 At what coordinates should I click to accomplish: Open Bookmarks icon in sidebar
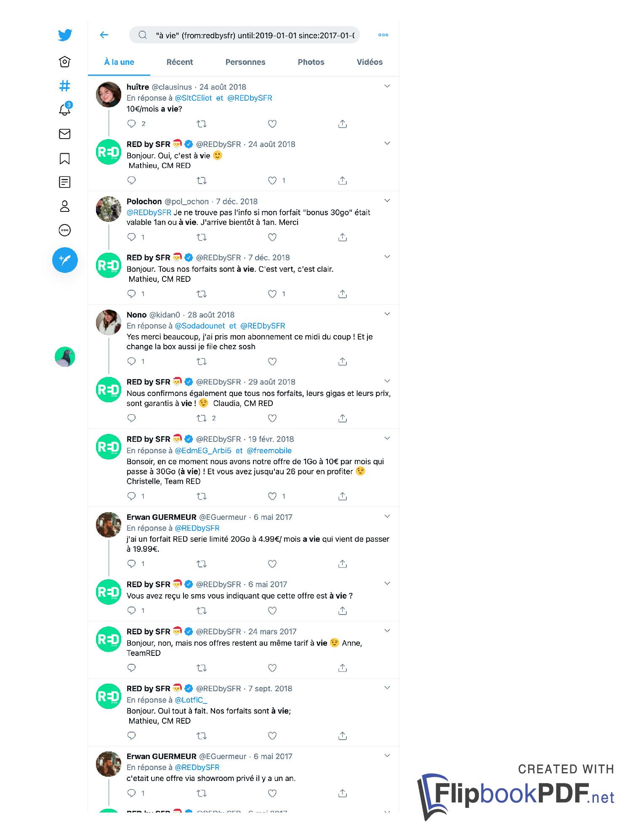[x=64, y=158]
